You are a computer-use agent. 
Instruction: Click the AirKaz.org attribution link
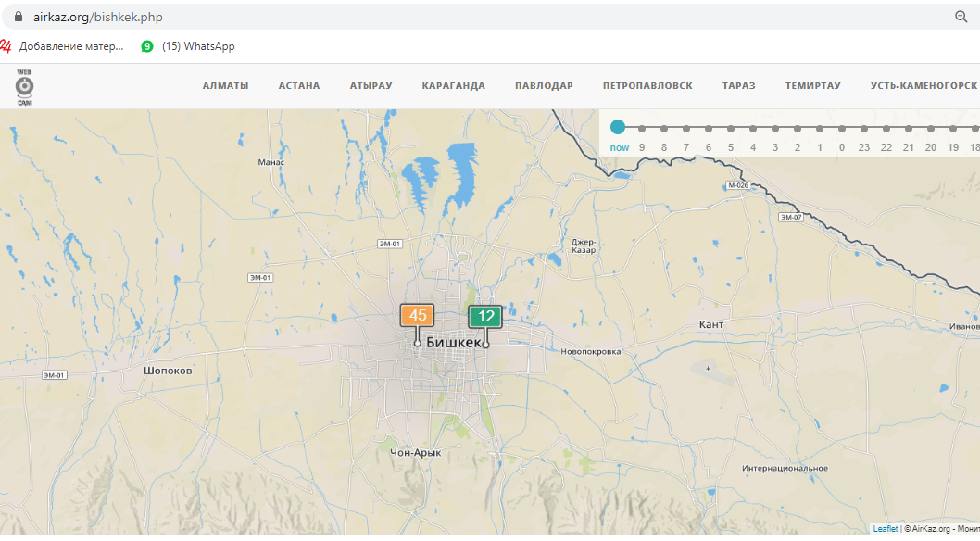[x=929, y=529]
